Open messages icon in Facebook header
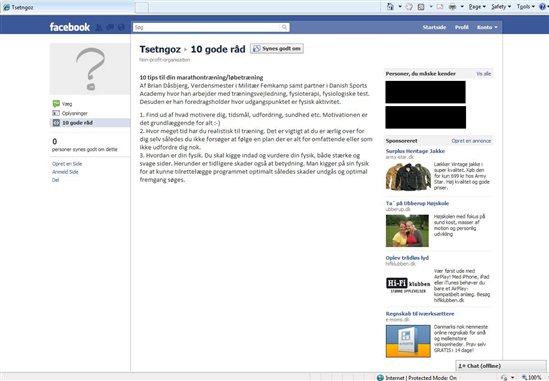This screenshot has width=549, height=381. point(110,27)
